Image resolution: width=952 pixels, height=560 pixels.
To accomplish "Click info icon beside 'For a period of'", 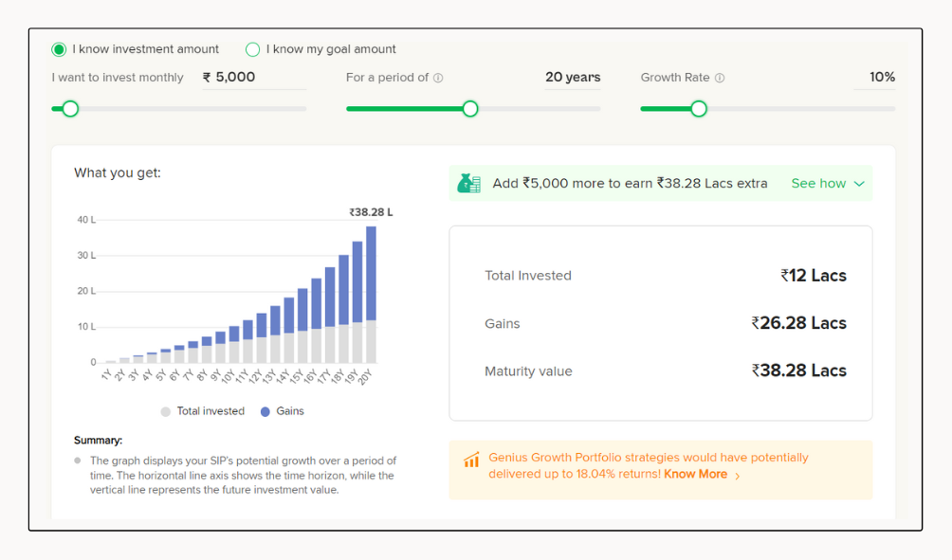I will 438,78.
